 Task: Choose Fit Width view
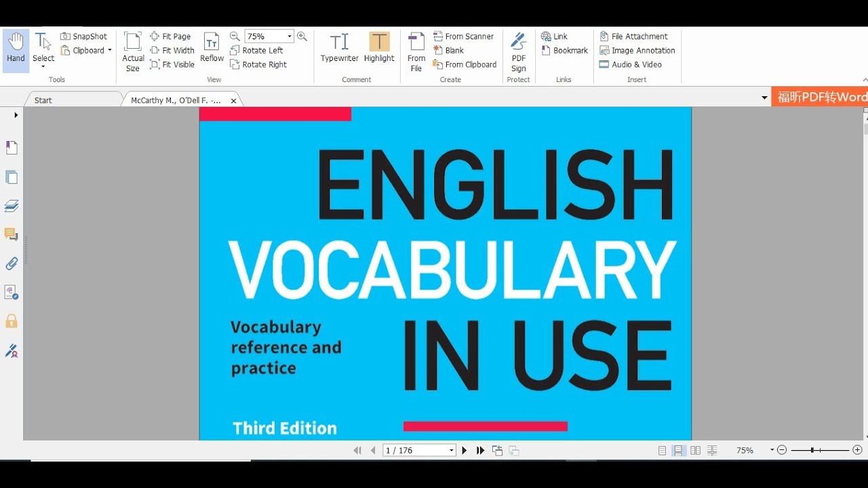point(172,50)
